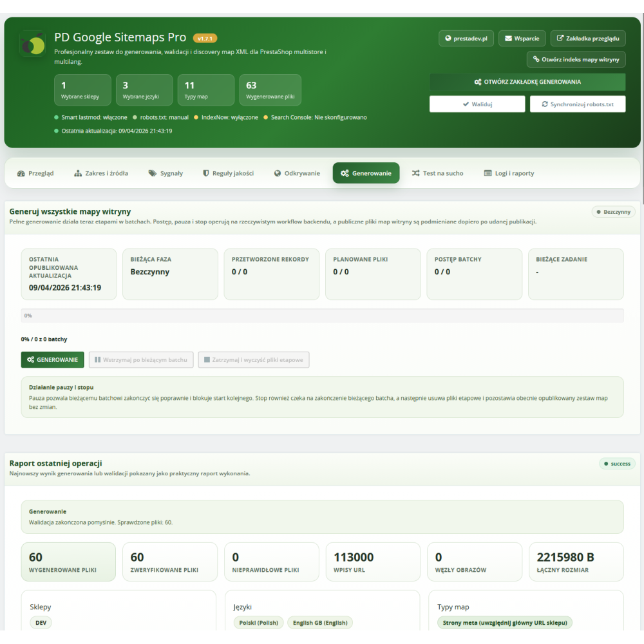Open the Logi i raporty tab
Image resolution: width=644 pixels, height=644 pixels.
click(x=509, y=173)
